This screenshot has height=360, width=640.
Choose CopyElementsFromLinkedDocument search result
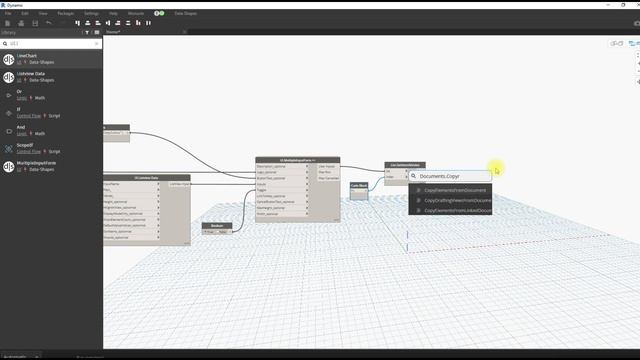450,211
